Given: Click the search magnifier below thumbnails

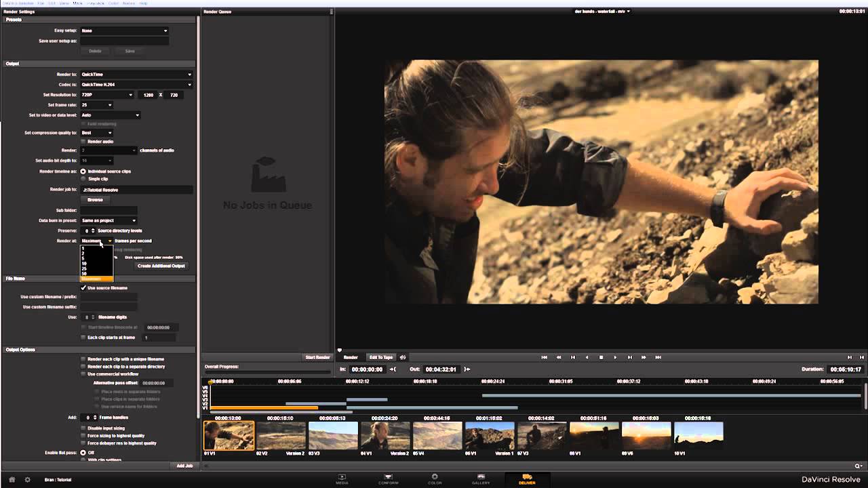Looking at the screenshot, I should pos(858,466).
